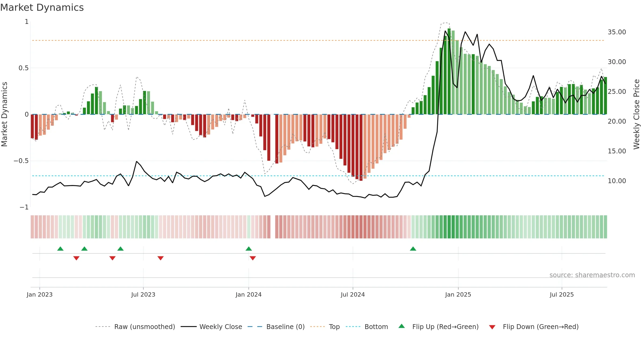Screen dimensions: 644x362
Task: Click the 0.5 left axis label
Action: tap(24, 68)
